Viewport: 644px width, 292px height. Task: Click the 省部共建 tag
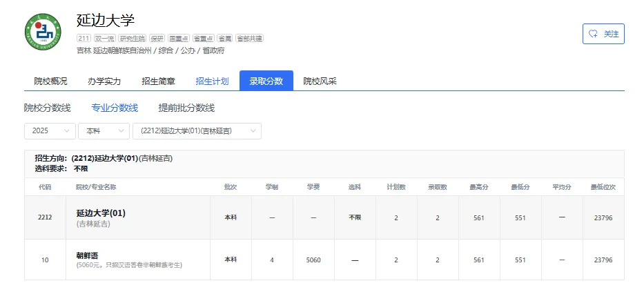pyautogui.click(x=250, y=38)
